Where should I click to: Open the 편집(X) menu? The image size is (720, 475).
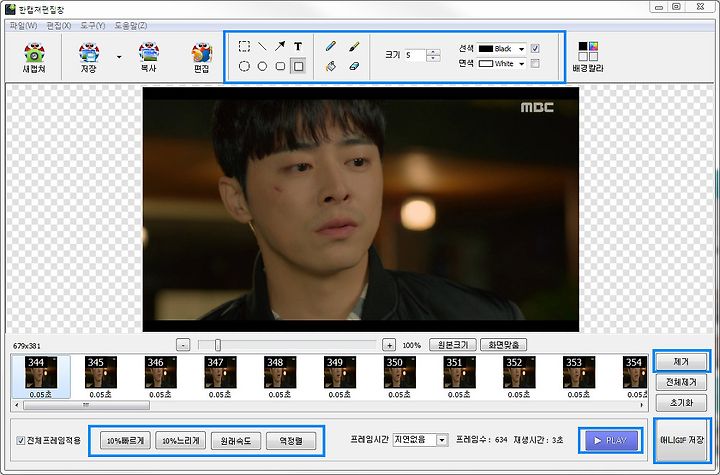pyautogui.click(x=59, y=26)
